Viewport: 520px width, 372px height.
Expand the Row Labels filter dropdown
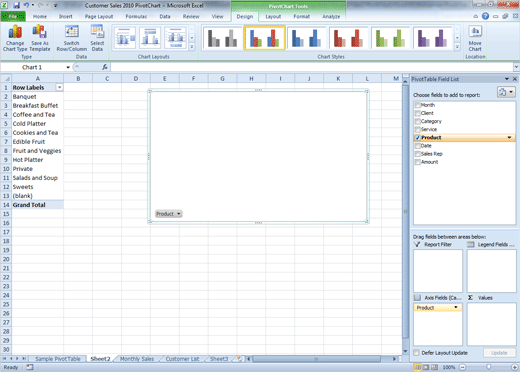tap(59, 87)
